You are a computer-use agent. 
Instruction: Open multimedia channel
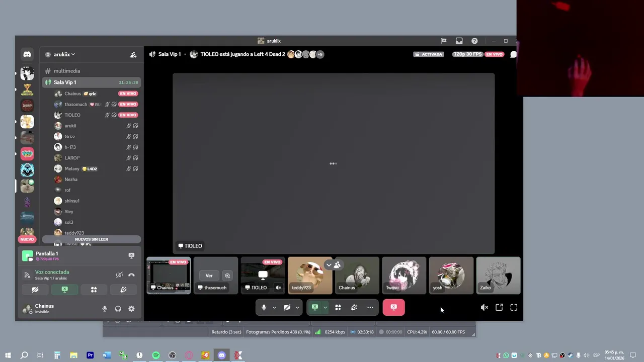92,71
